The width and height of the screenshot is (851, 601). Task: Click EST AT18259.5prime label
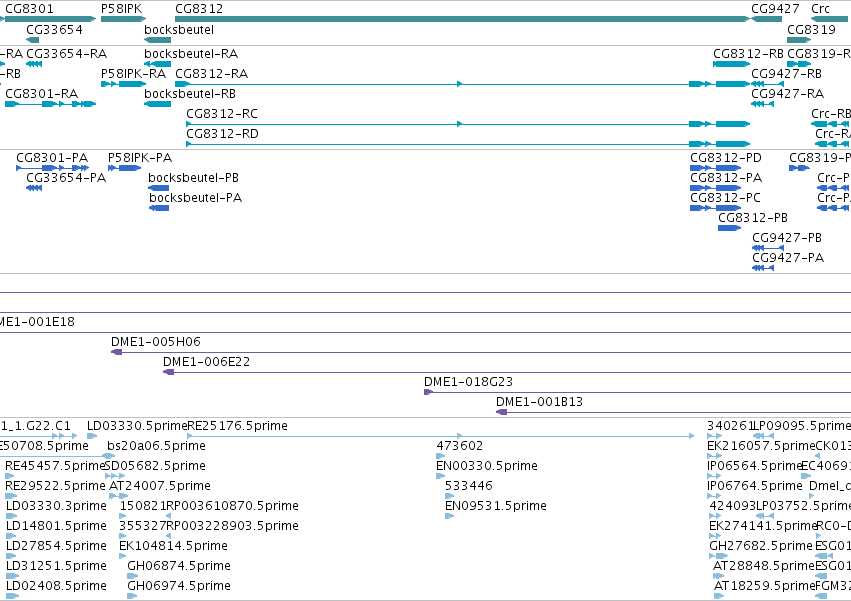click(765, 587)
